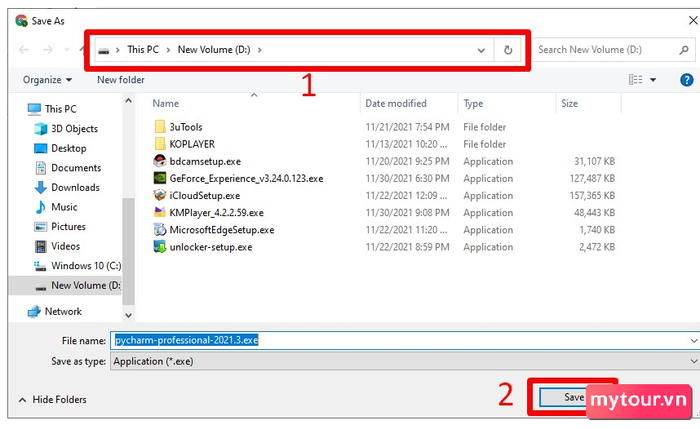The width and height of the screenshot is (700, 429).
Task: Select Network in navigation pane
Action: (x=63, y=312)
